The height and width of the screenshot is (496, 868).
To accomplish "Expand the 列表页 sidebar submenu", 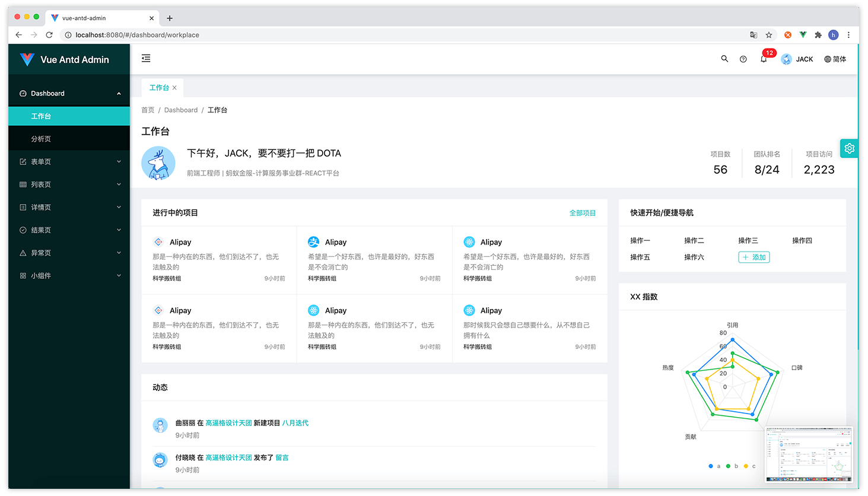I will coord(69,185).
